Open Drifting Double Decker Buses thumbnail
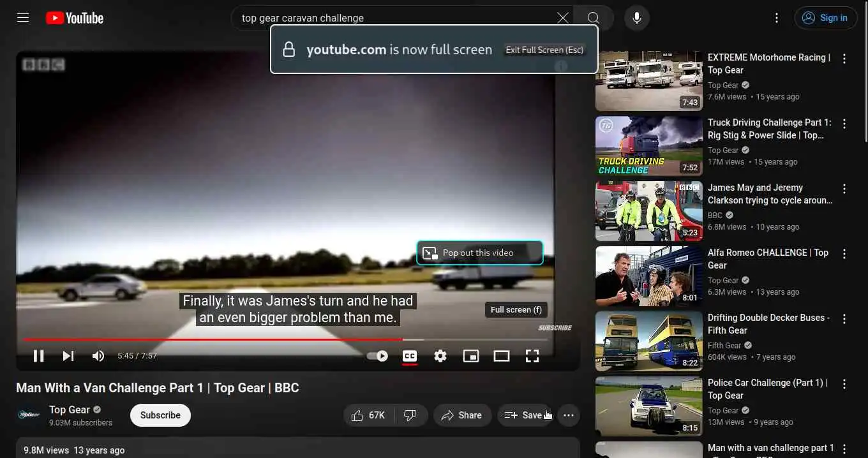 pos(649,341)
